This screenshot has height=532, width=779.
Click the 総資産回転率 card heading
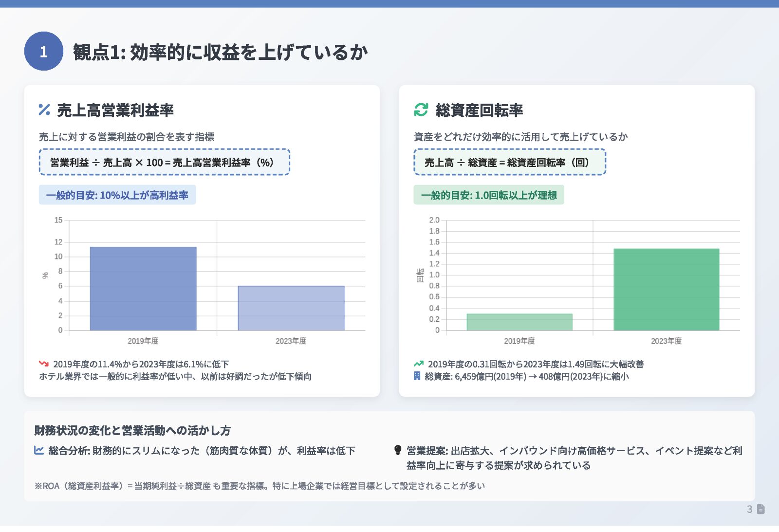coord(479,110)
